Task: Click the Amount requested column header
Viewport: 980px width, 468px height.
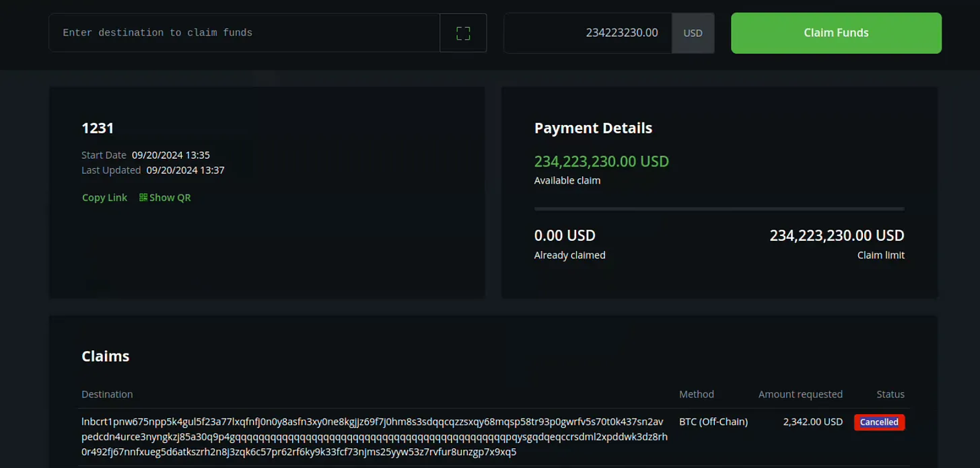Action: click(800, 394)
